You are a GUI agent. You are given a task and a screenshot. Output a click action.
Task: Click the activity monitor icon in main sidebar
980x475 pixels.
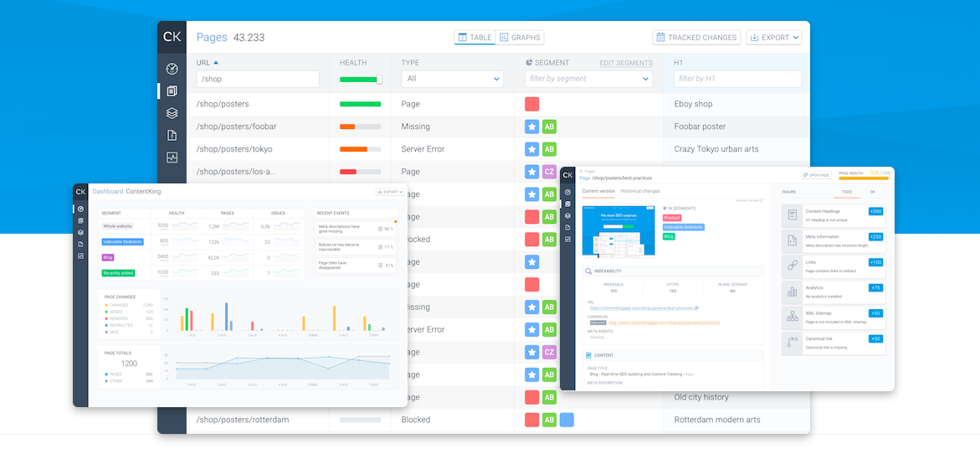(172, 157)
